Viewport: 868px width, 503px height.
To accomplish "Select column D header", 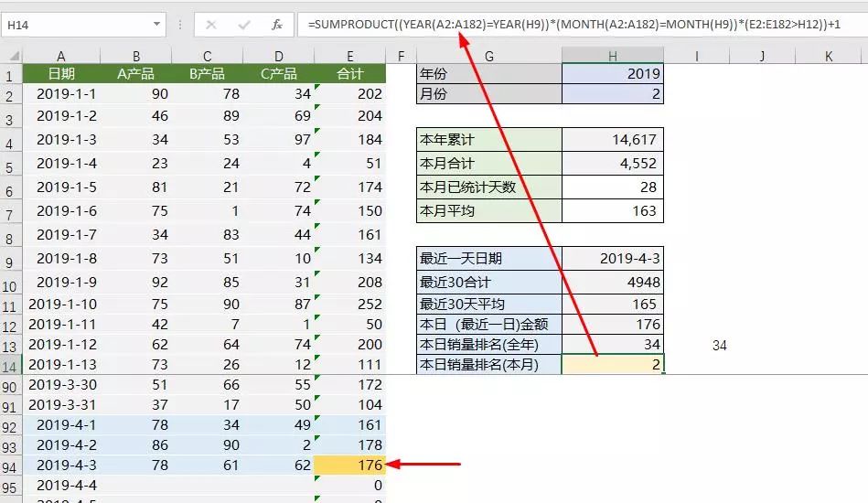I will tap(278, 56).
